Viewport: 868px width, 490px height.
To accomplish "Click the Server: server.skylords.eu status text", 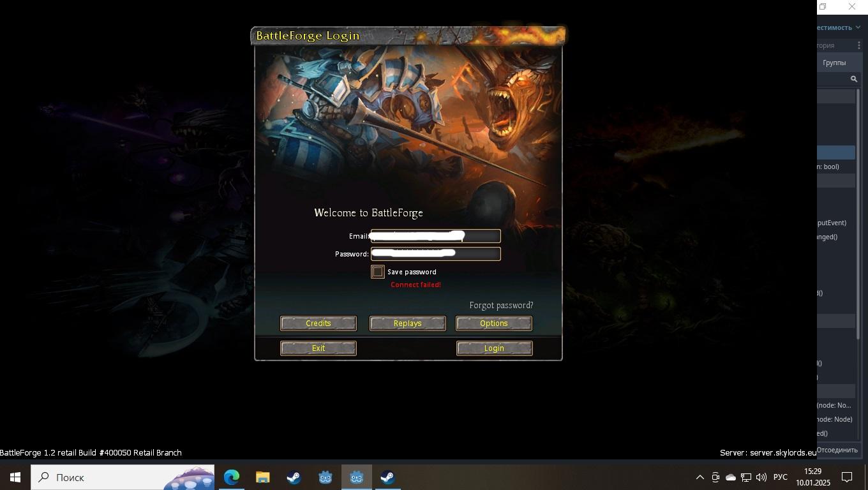I will click(768, 453).
